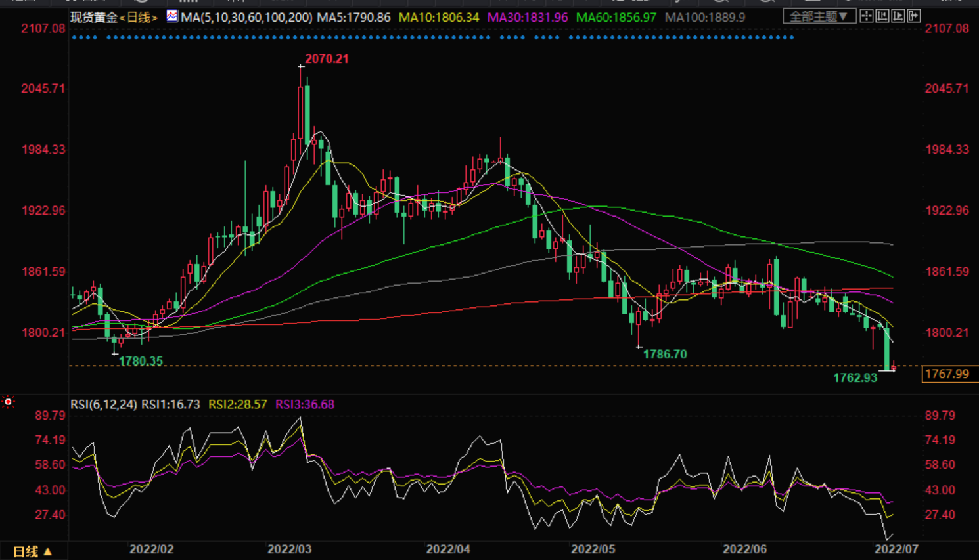Viewport: 979px width, 560px height.
Task: Click the second icon right of 全部主题
Action: pyautogui.click(x=882, y=16)
